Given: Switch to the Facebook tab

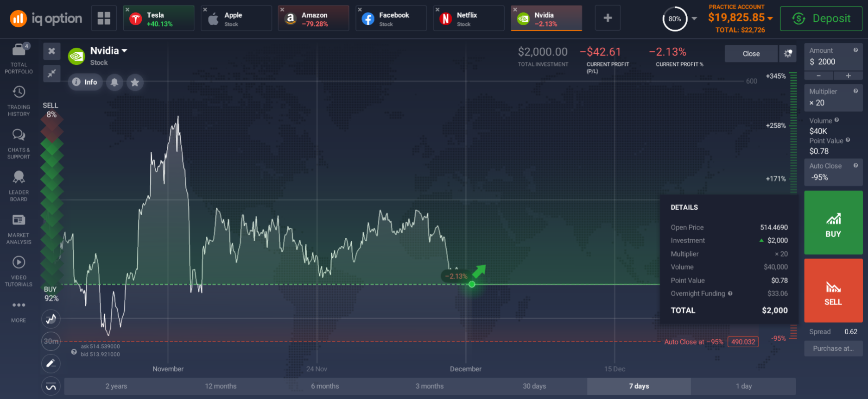Looking at the screenshot, I should click(391, 19).
